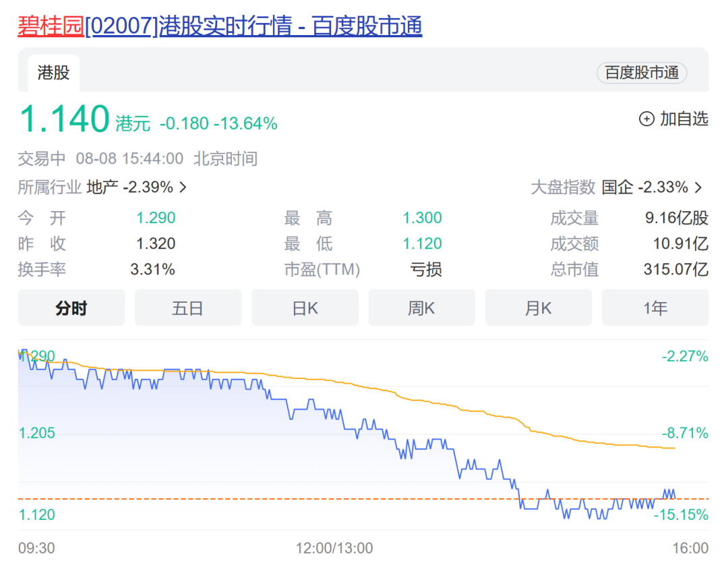Click the 港元 currency label
The height and width of the screenshot is (561, 728).
pos(133,123)
